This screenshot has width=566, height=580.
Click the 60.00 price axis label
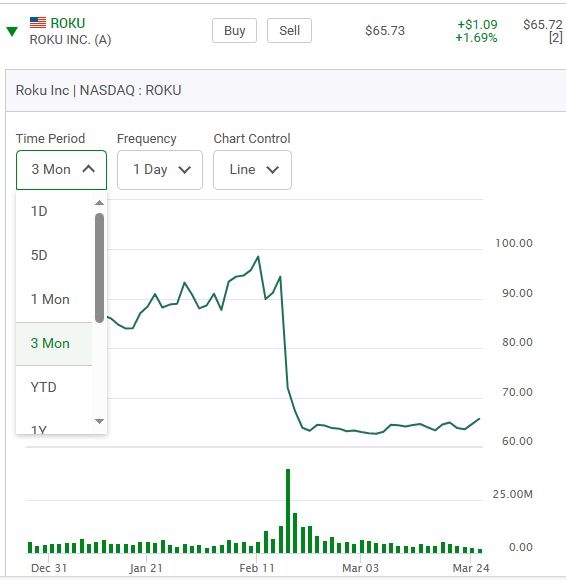pyautogui.click(x=517, y=441)
